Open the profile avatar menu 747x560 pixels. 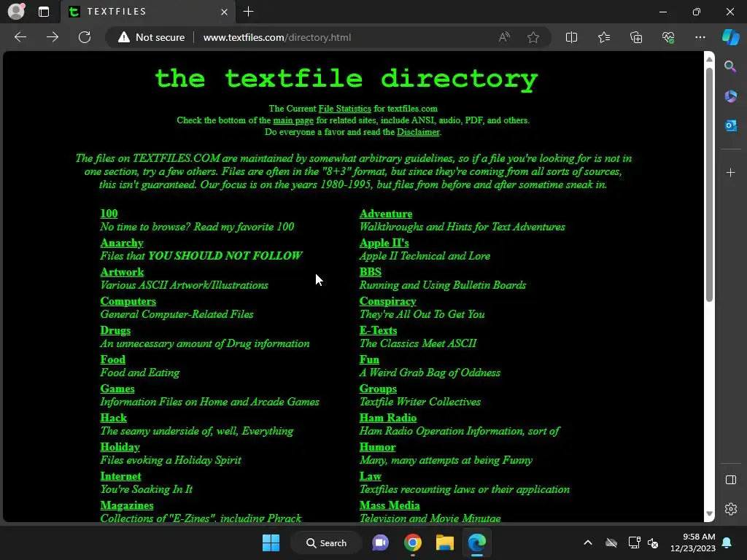click(x=16, y=12)
